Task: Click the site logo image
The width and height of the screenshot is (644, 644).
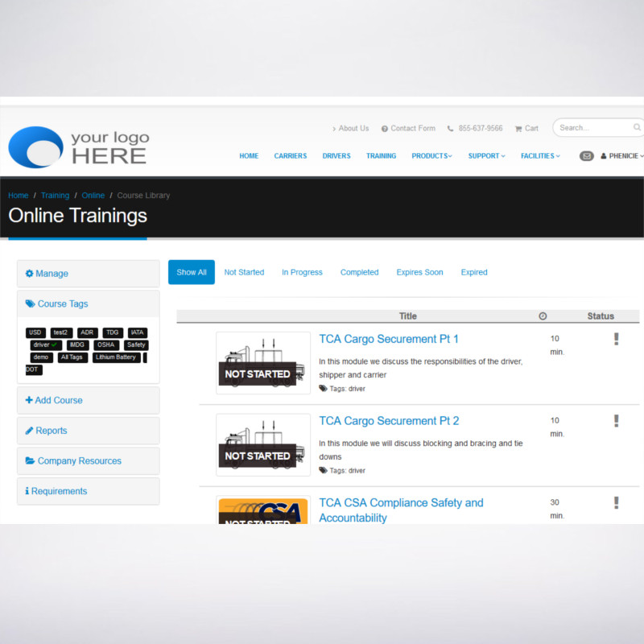Action: pyautogui.click(x=79, y=147)
